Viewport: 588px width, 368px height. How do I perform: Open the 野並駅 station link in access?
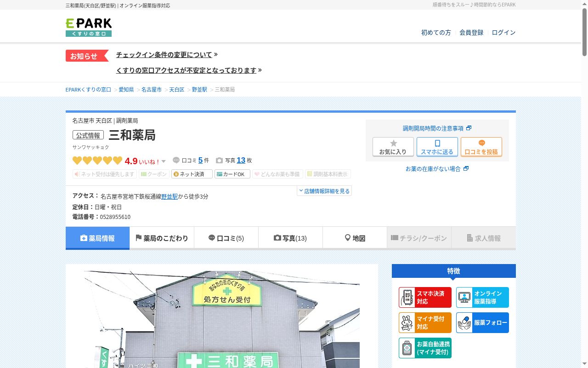(x=170, y=196)
